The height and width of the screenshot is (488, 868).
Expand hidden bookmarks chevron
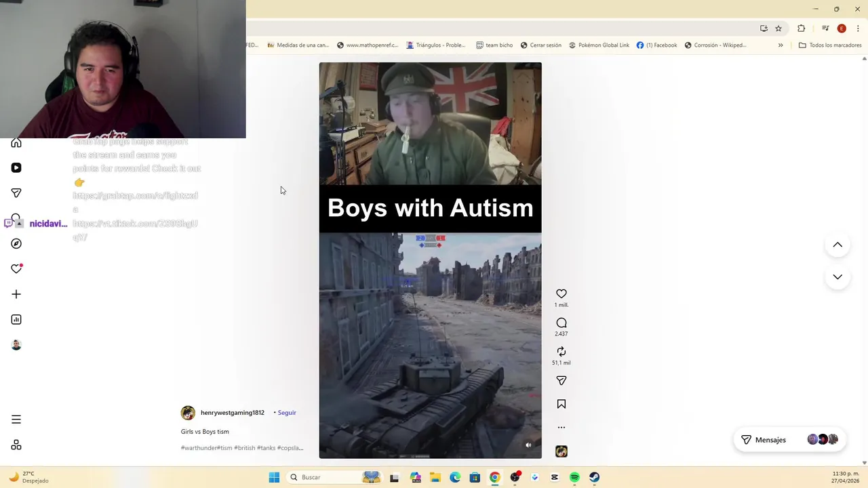point(781,45)
